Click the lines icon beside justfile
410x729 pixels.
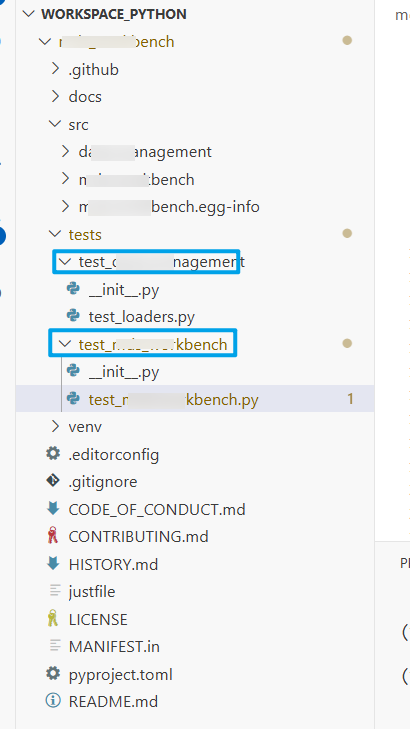tap(55, 591)
